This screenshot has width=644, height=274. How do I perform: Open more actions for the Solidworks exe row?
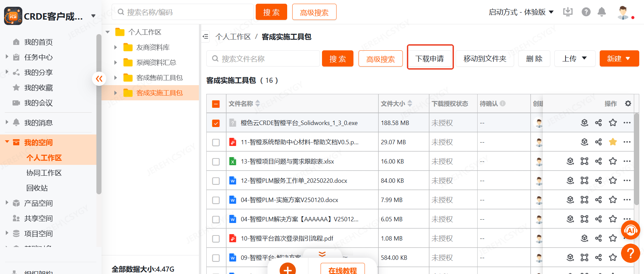click(x=627, y=123)
